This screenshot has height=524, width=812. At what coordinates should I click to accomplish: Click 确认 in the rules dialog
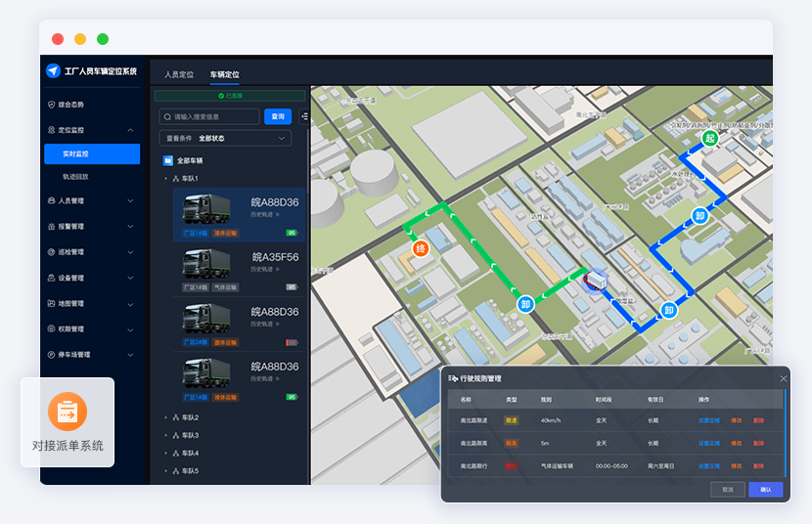tap(765, 489)
